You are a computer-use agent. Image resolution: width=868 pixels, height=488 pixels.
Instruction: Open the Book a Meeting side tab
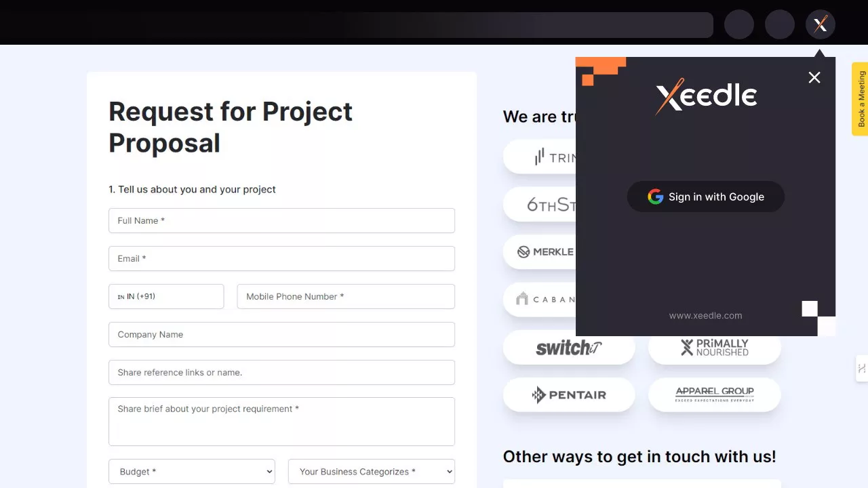click(861, 99)
